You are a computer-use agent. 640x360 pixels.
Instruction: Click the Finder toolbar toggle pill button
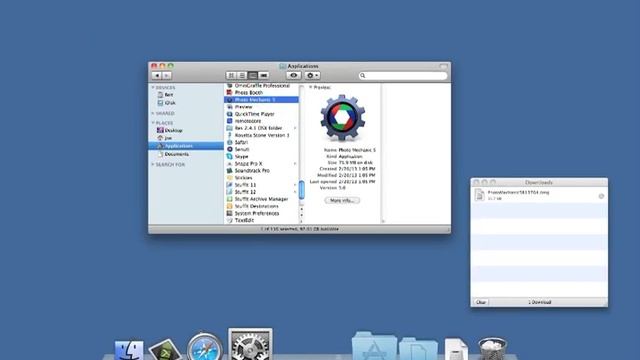pos(444,66)
